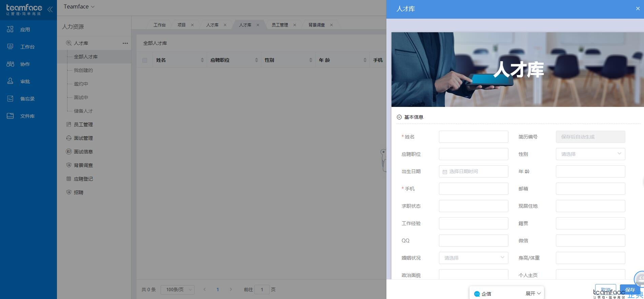Open the 审批 approval icon in sidebar
Screen dimensions: 644x299
10,81
